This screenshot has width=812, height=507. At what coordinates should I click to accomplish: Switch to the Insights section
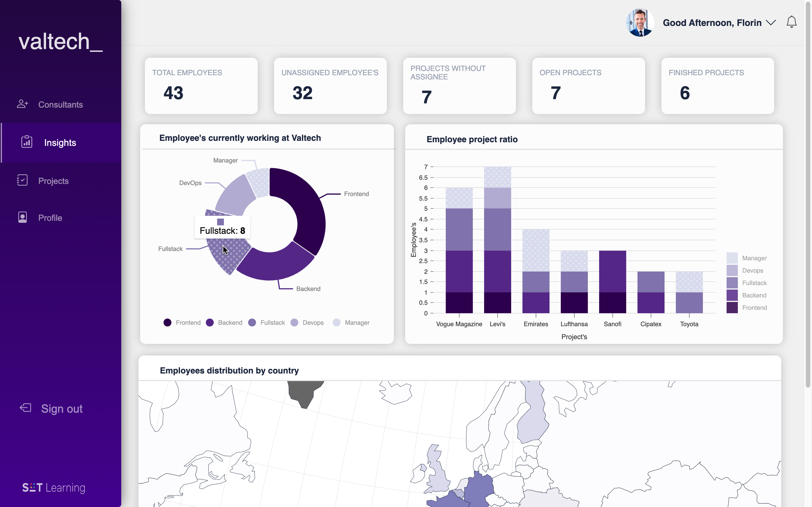coord(60,142)
